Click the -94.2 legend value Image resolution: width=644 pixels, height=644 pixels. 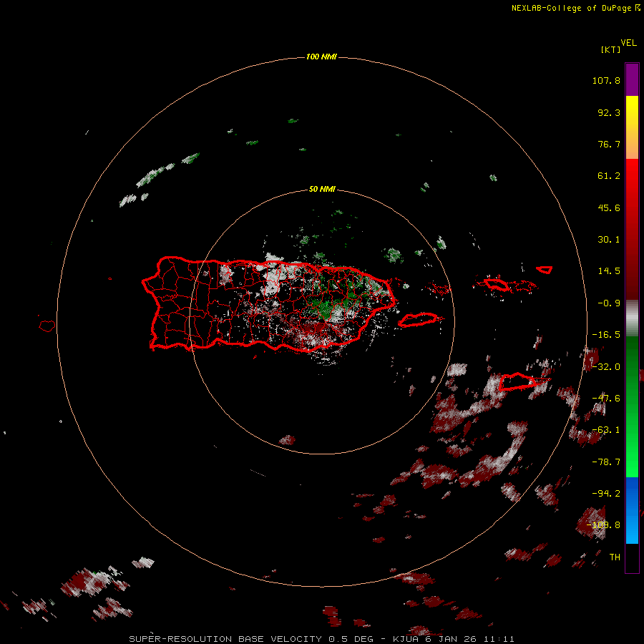[x=606, y=494]
